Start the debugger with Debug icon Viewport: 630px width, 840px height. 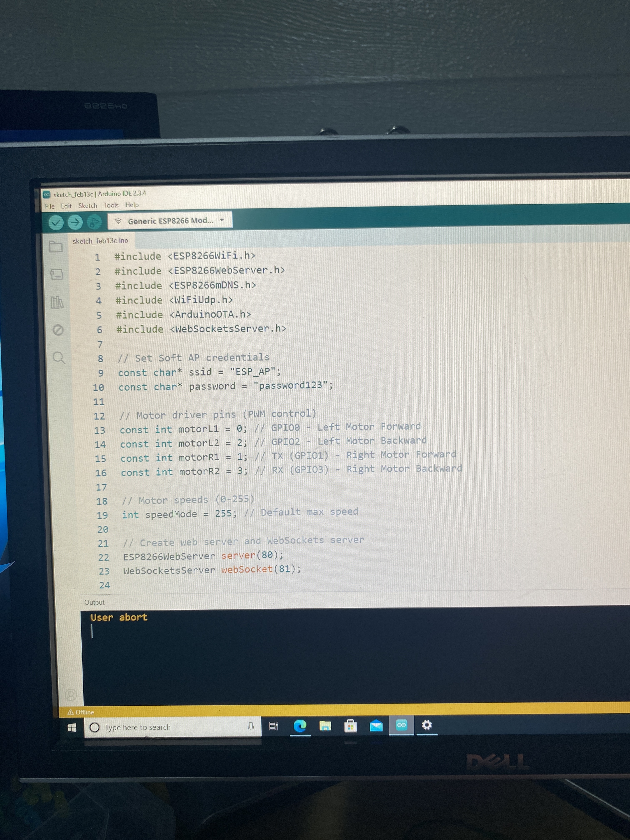click(x=94, y=222)
